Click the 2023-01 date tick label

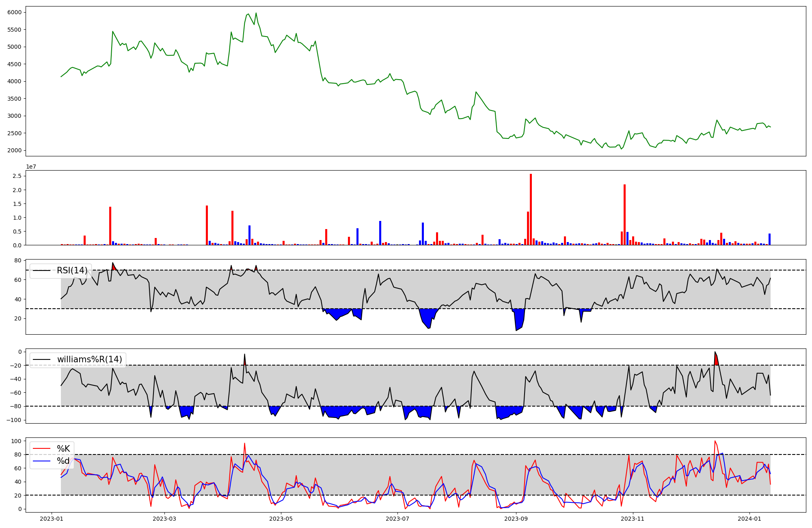[51, 519]
